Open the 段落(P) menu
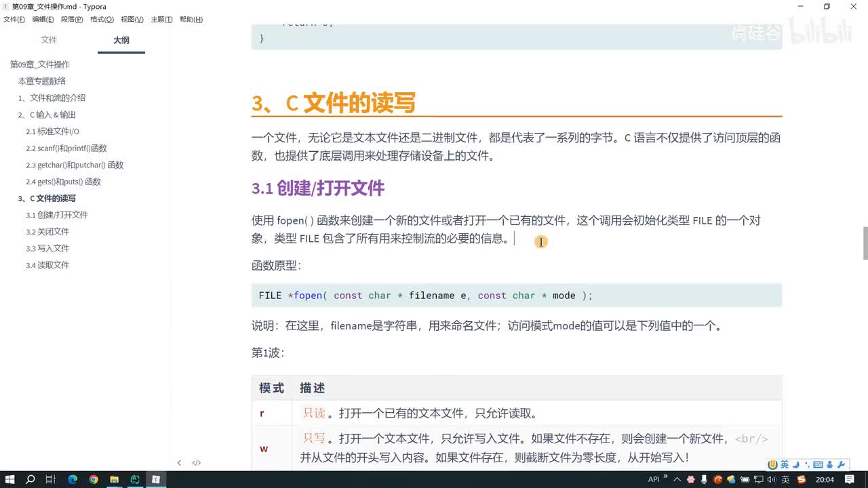Image resolution: width=868 pixels, height=488 pixels. 72,20
